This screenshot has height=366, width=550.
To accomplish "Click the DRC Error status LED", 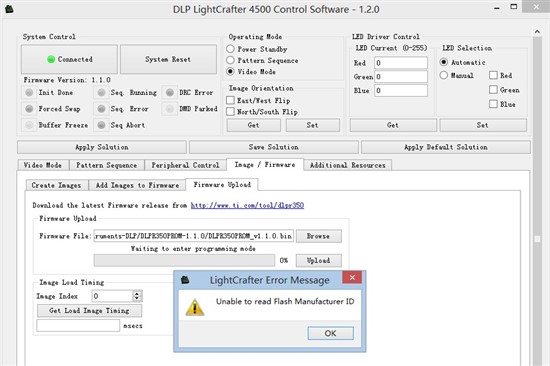I will point(170,92).
